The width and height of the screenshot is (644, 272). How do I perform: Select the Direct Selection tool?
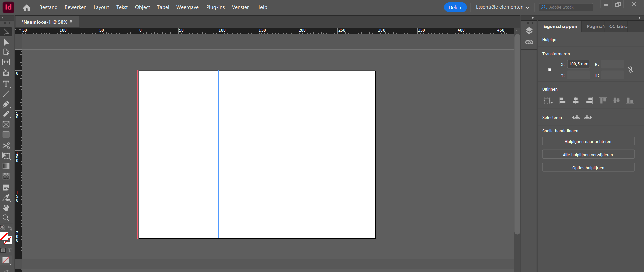6,42
